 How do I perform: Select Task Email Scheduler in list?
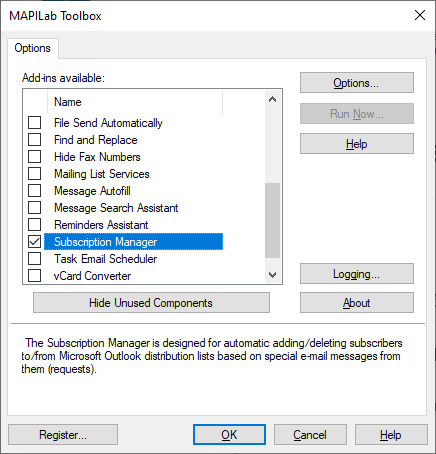pos(105,259)
